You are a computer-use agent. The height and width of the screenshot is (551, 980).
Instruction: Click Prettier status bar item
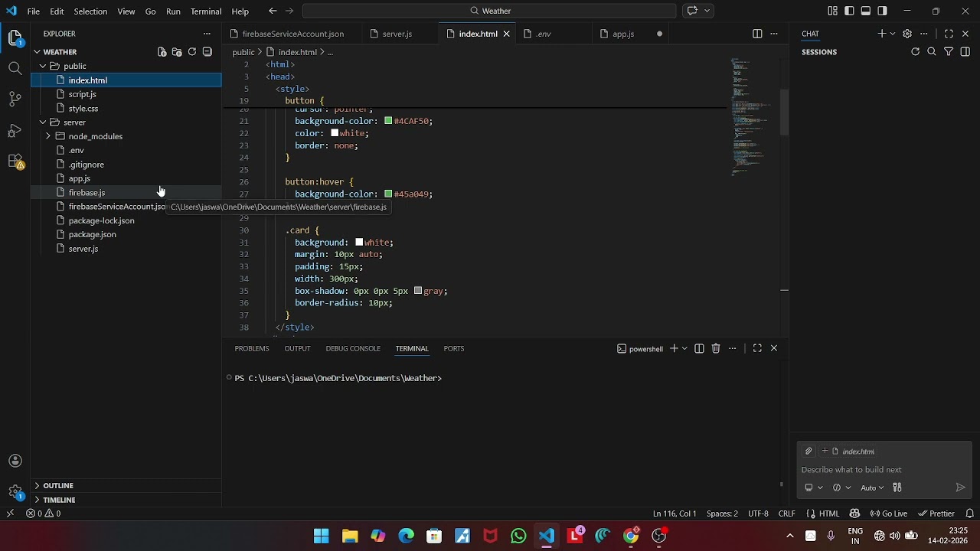pyautogui.click(x=936, y=514)
